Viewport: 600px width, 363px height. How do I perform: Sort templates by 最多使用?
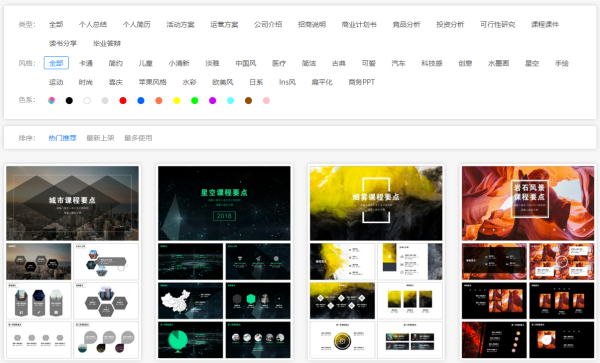pyautogui.click(x=138, y=138)
